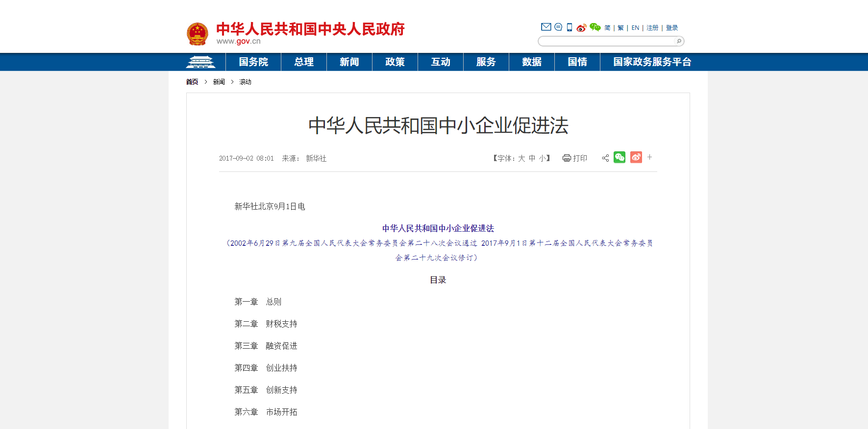This screenshot has height=429, width=868.
Task: Click the 目录 contents heading
Action: [x=438, y=280]
